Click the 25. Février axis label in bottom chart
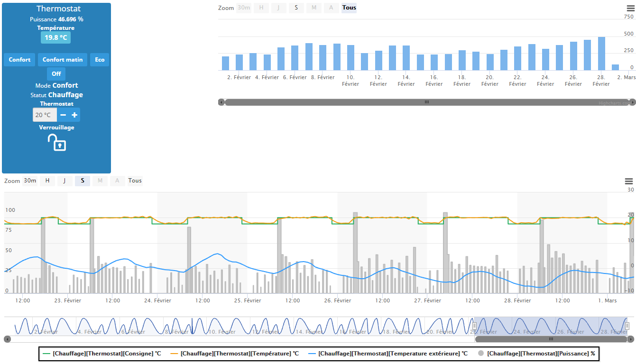This screenshot has width=636, height=364. (x=248, y=300)
